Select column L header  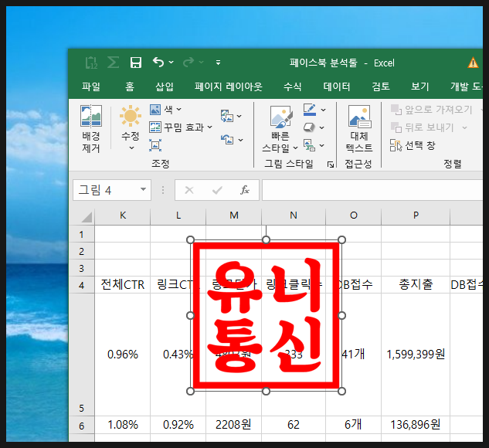point(178,216)
